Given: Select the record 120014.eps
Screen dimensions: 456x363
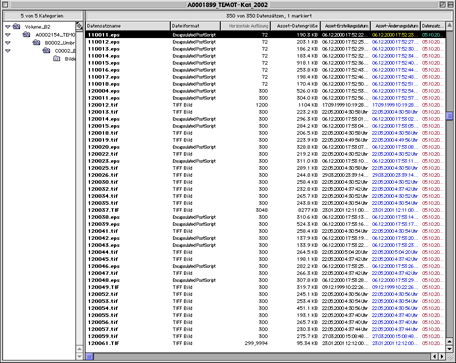Looking at the screenshot, I should 265,119.
